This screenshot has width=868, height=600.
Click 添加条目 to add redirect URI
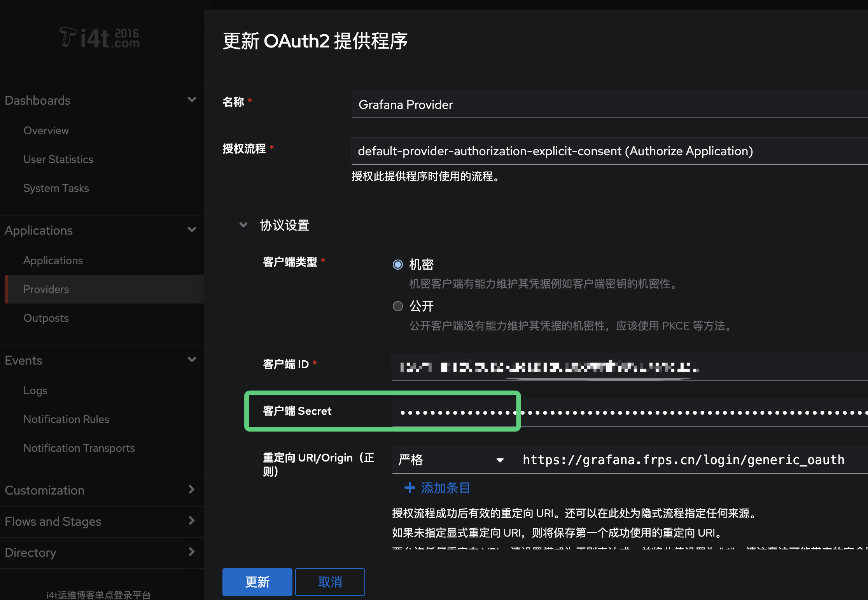445,488
